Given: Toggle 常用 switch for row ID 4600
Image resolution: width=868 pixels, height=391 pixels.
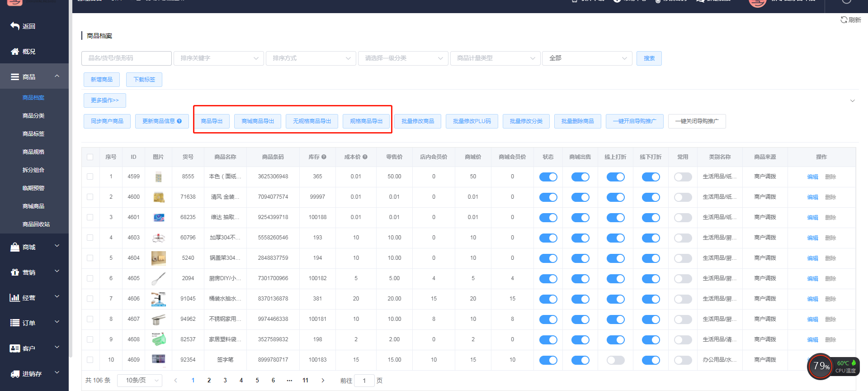Looking at the screenshot, I should coord(683,197).
